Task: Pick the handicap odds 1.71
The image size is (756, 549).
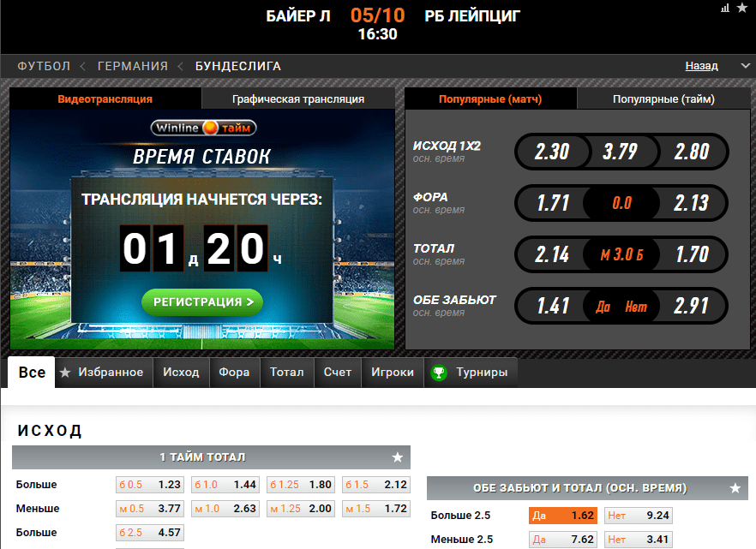Action: 553,203
